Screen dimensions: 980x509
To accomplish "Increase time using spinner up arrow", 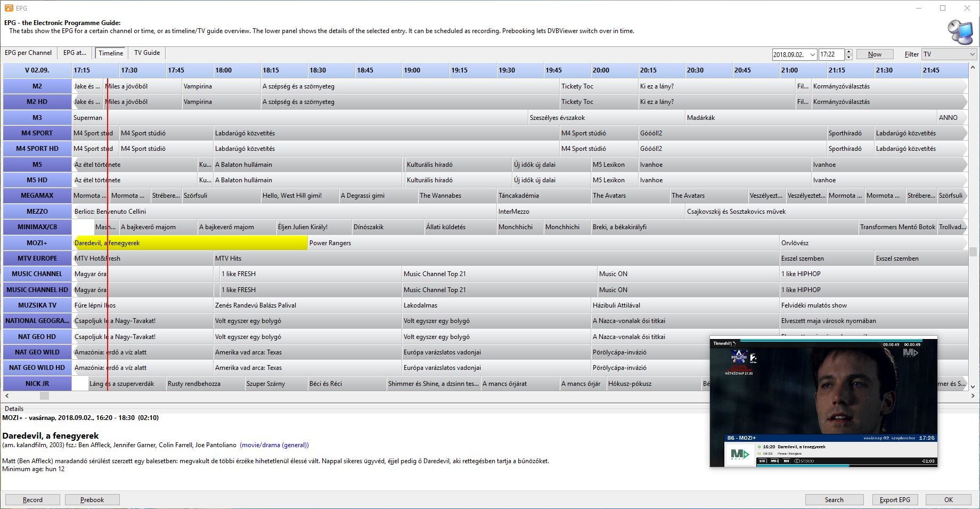I will click(849, 52).
